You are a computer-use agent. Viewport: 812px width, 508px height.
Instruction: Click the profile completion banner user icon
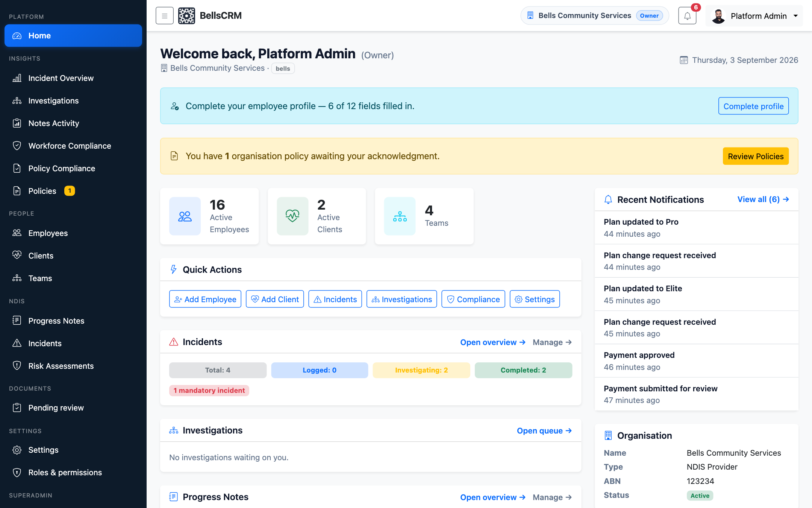click(174, 106)
